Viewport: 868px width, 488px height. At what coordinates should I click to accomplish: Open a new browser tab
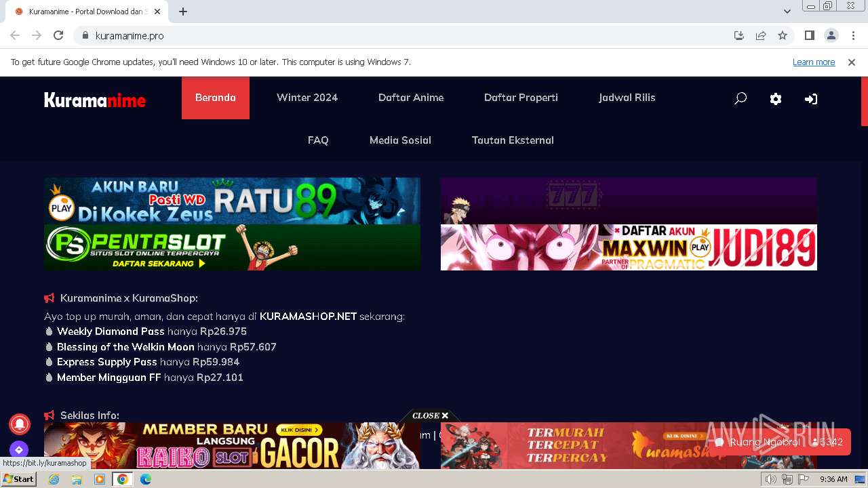coord(183,12)
